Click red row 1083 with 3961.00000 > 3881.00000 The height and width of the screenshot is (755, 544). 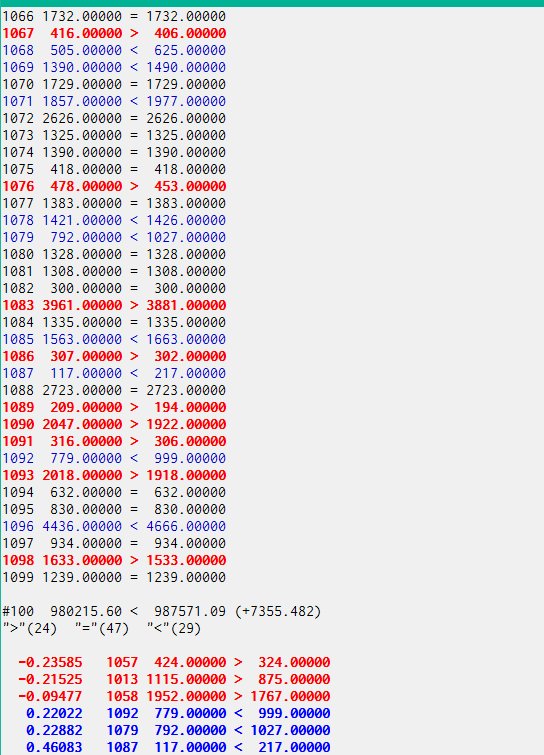(114, 305)
